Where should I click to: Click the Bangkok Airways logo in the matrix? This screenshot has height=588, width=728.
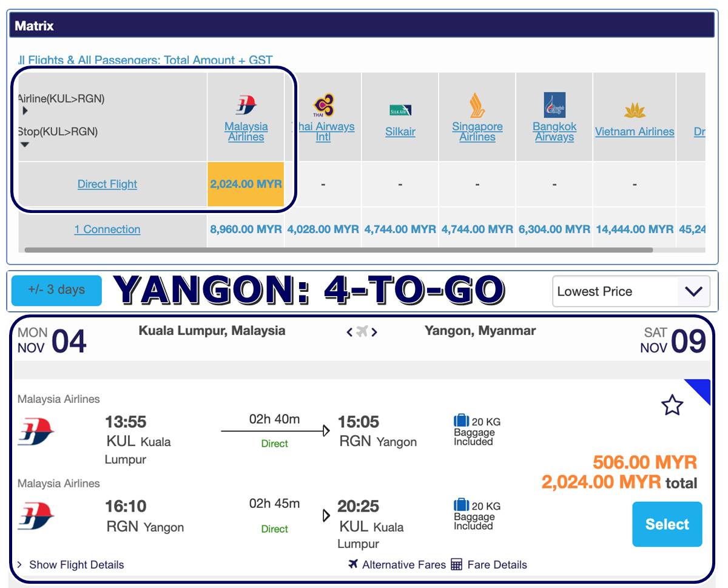pos(554,105)
